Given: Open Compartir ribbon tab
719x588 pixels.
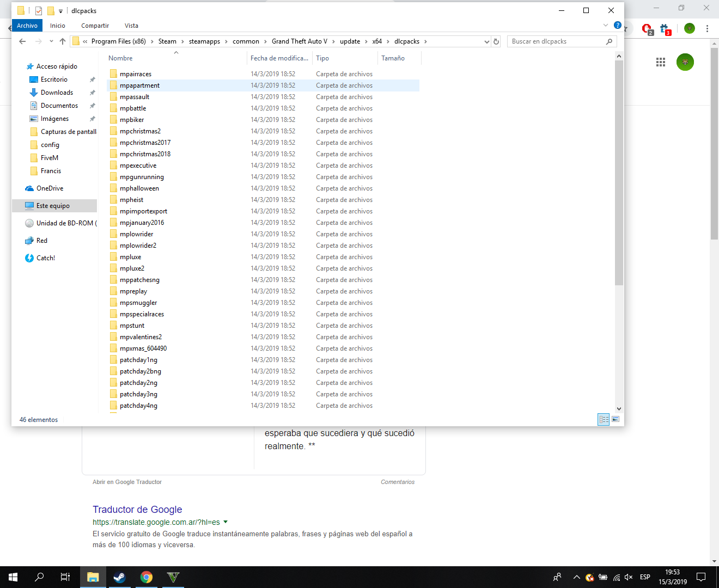Looking at the screenshot, I should pyautogui.click(x=95, y=26).
